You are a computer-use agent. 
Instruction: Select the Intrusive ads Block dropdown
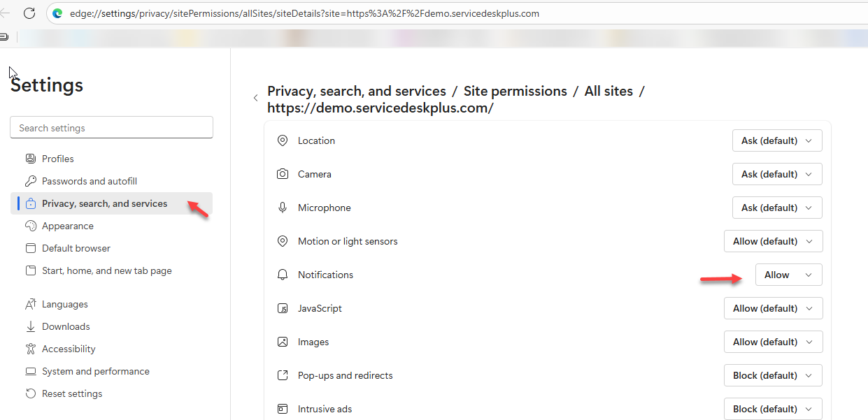[x=773, y=409]
